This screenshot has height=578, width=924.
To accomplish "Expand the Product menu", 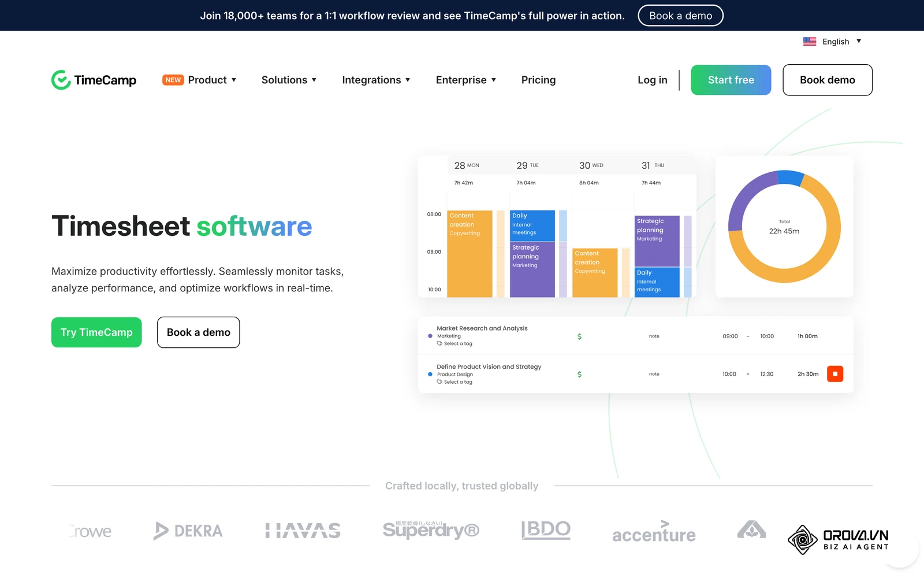I will click(x=199, y=80).
